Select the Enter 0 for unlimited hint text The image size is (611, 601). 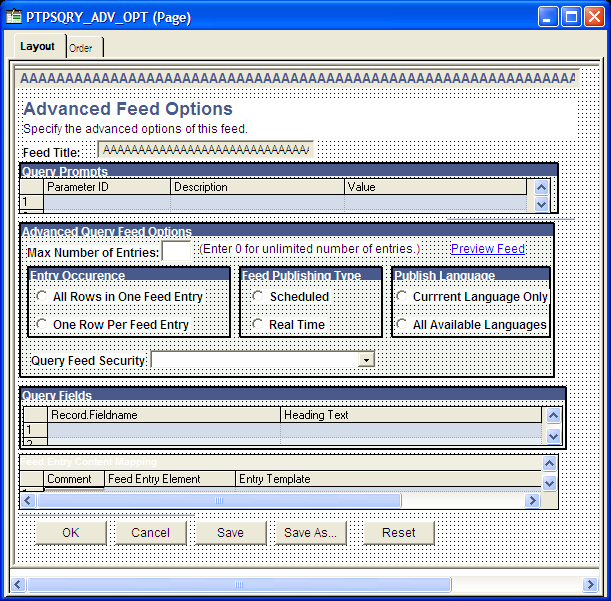pyautogui.click(x=310, y=249)
